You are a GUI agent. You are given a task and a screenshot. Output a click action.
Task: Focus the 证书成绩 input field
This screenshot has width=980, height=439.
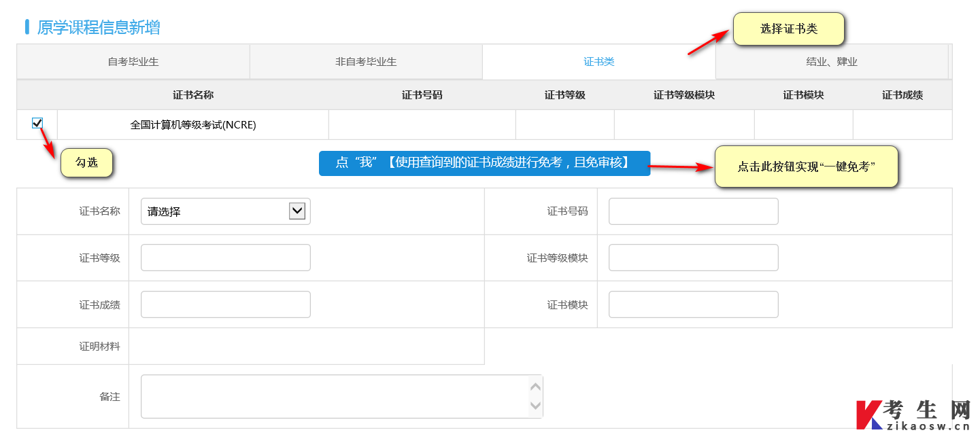point(226,304)
